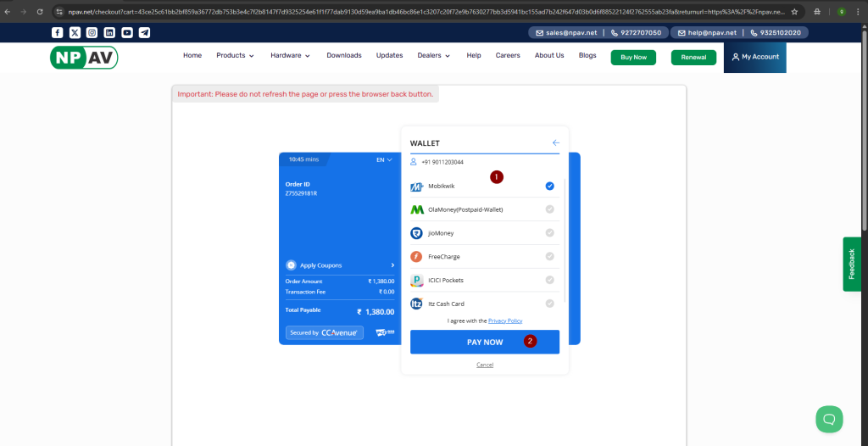Expand the Products dropdown menu

coord(235,56)
